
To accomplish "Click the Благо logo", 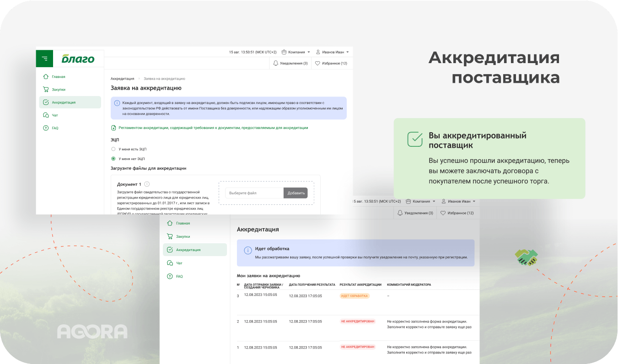I will tap(78, 59).
